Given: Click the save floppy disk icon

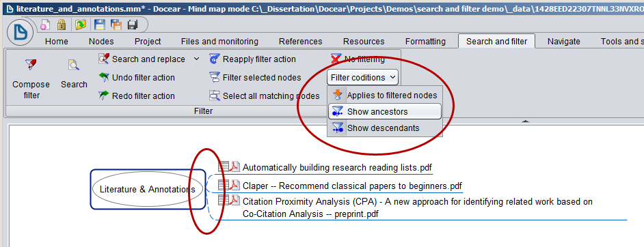Looking at the screenshot, I should coord(100,25).
